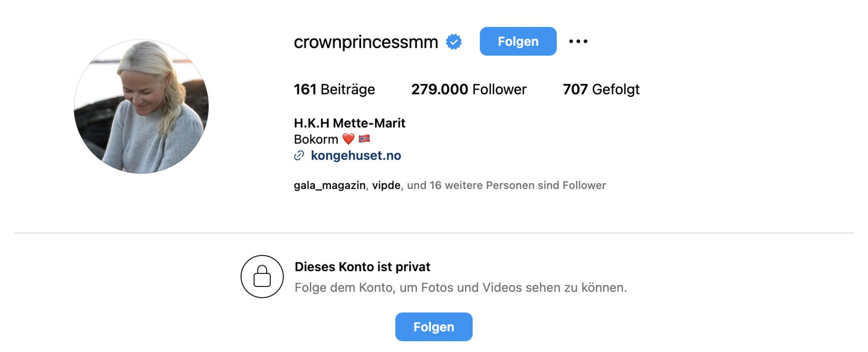Open the kongehuset.no website link
868x352 pixels.
tap(356, 156)
